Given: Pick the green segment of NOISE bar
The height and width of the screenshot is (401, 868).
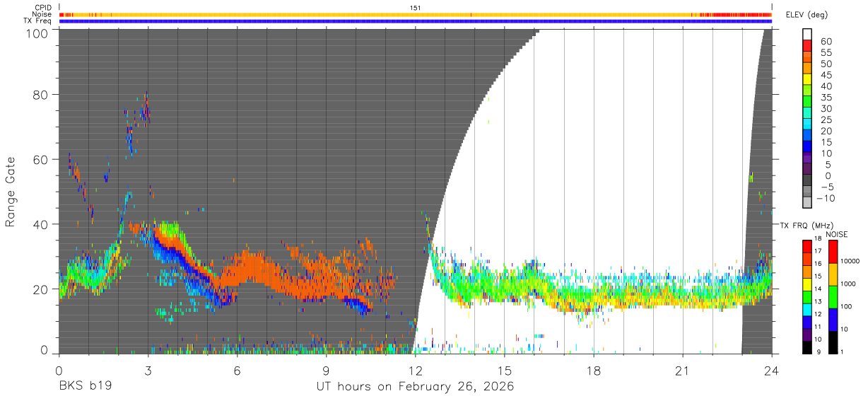Looking at the screenshot, I should pyautogui.click(x=833, y=296).
